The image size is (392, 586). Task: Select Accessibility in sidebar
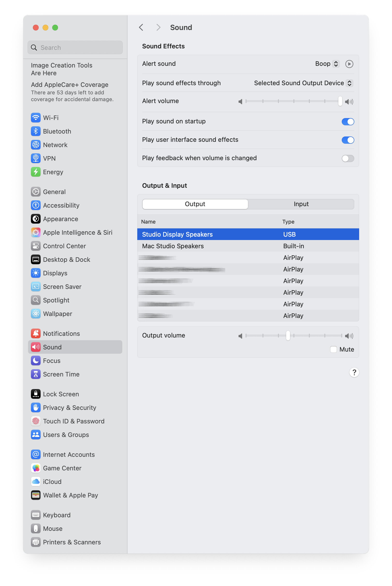(x=75, y=205)
